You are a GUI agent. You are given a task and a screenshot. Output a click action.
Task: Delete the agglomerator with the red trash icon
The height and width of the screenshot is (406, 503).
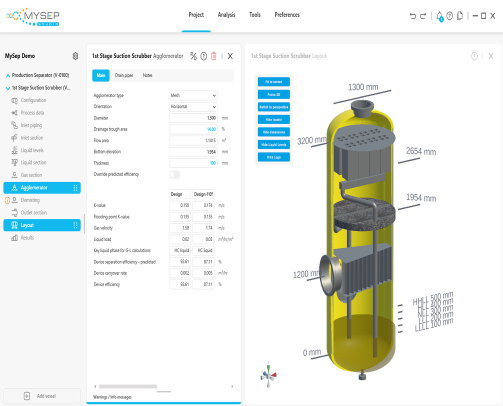tap(214, 56)
